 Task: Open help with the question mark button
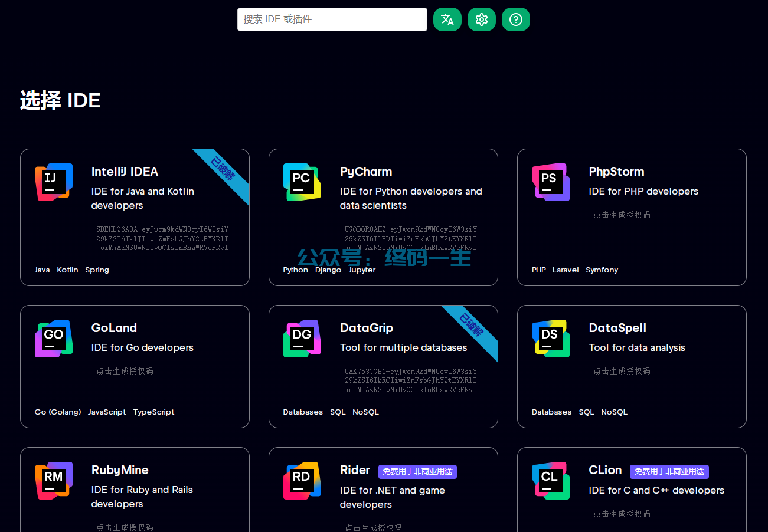[516, 19]
